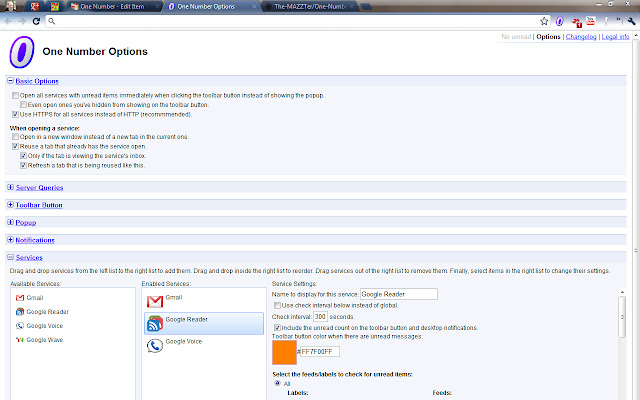The image size is (640, 400).
Task: Click Google Reader icon in Available Services
Action: 20,312
